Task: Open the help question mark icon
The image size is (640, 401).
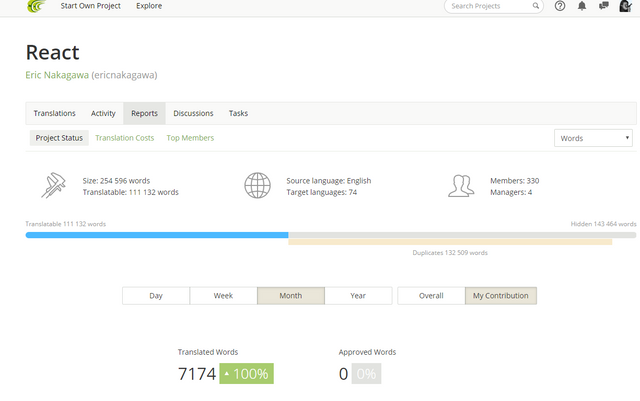Action: [560, 6]
